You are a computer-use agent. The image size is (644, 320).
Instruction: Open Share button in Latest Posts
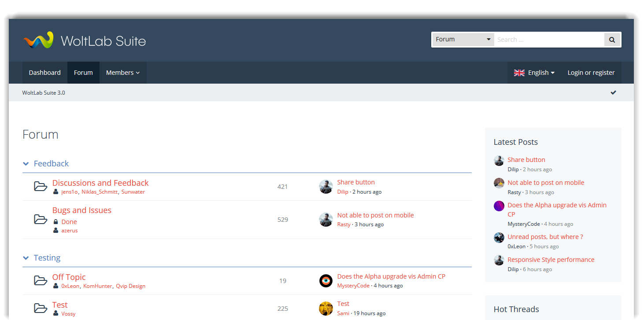(x=526, y=160)
